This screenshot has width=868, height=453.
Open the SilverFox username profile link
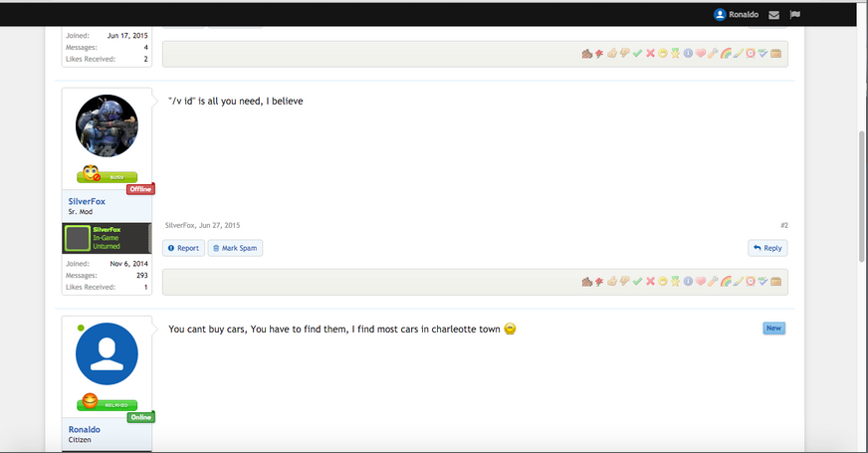(x=87, y=201)
